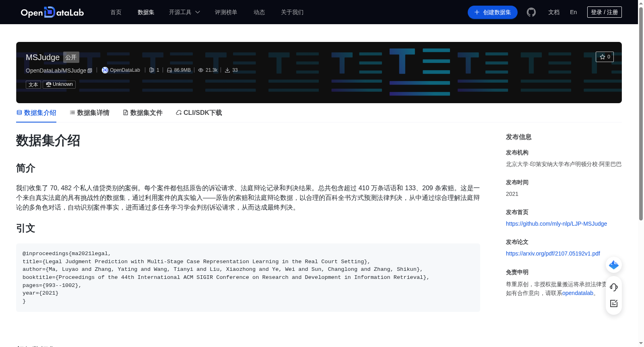Click the Unknown license tag
The width and height of the screenshot is (644, 347).
tap(59, 84)
